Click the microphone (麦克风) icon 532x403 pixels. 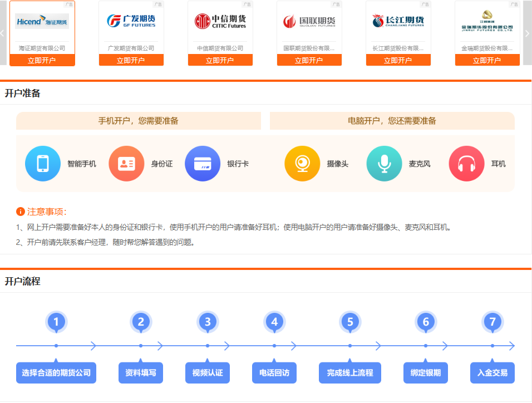click(x=384, y=164)
